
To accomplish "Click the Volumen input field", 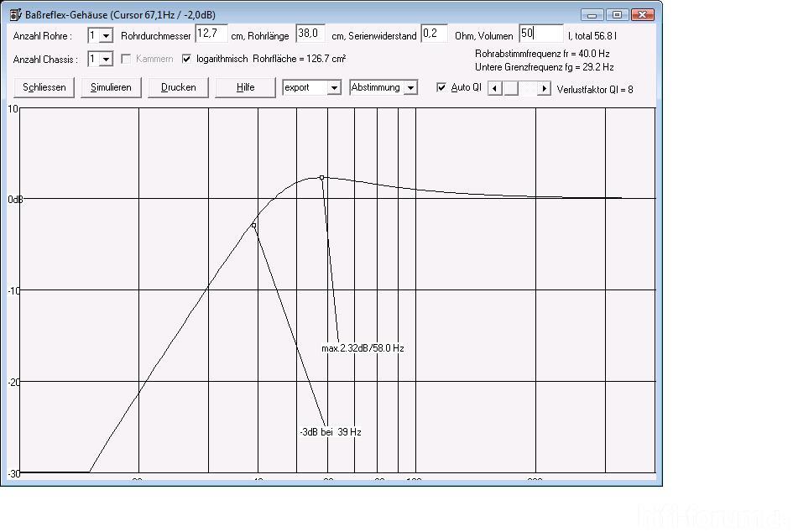I will [540, 34].
